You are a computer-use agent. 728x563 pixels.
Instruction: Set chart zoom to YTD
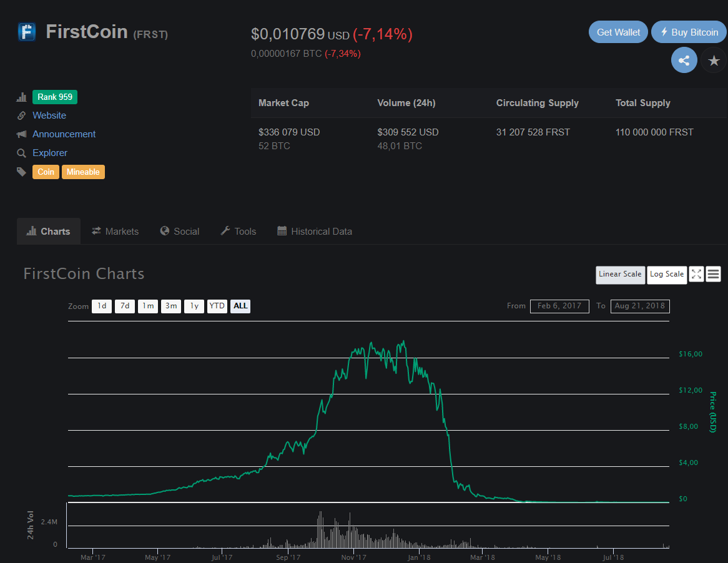pos(217,306)
